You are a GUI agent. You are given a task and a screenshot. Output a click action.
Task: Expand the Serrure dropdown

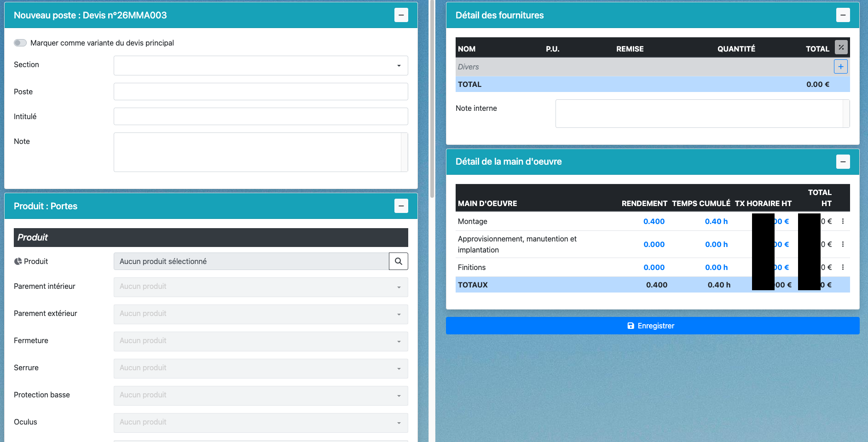(x=260, y=368)
